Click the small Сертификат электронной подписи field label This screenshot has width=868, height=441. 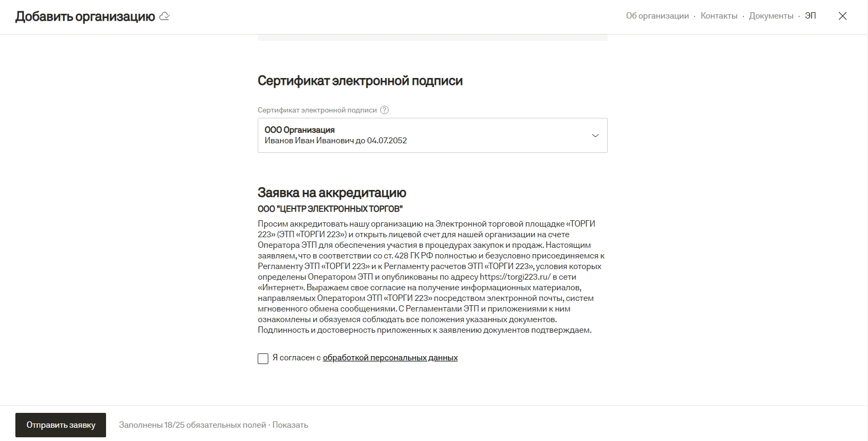click(x=317, y=110)
